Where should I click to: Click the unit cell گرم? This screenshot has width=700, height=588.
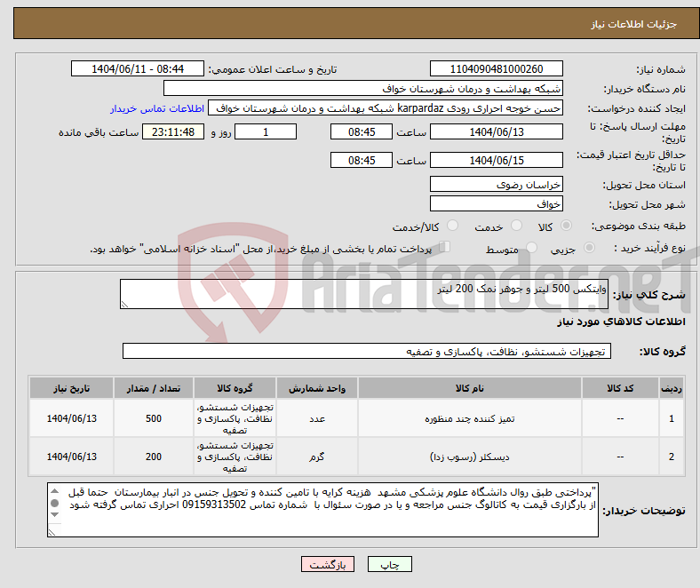pos(317,457)
